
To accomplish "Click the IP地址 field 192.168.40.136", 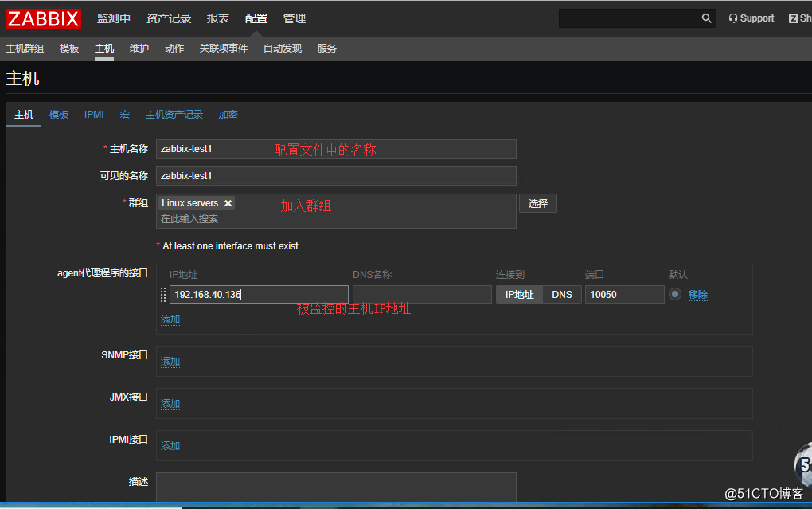I will (x=259, y=295).
